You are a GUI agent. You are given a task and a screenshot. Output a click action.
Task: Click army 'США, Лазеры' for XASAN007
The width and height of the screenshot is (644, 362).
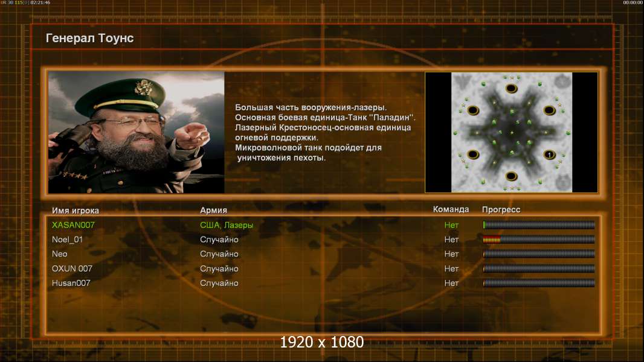tap(227, 225)
